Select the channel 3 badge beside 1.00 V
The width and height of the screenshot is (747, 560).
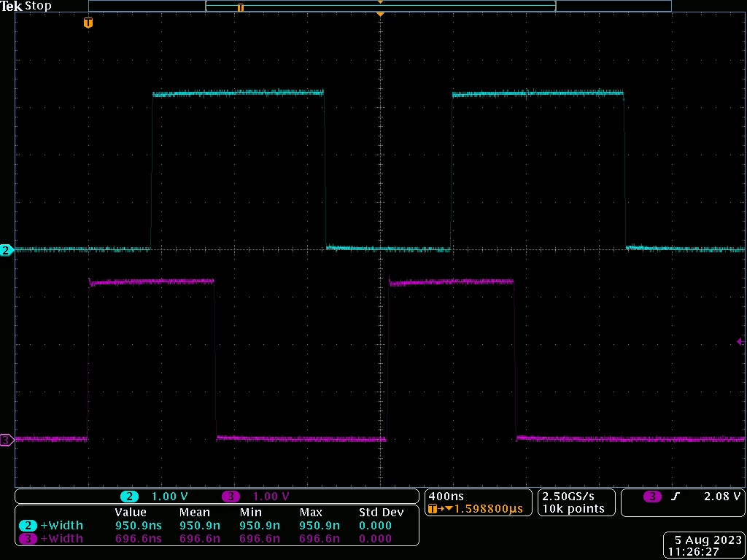231,497
